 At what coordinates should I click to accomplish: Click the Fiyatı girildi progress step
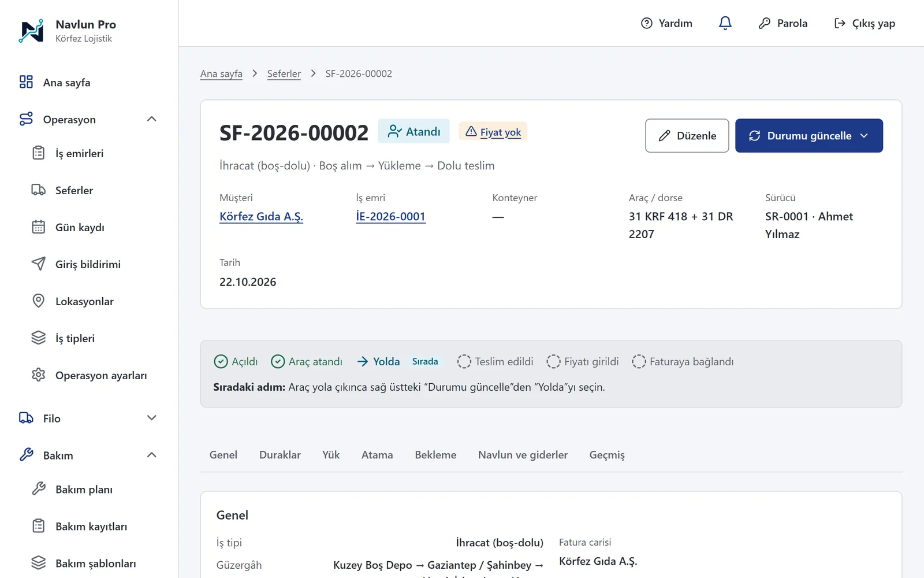point(583,361)
